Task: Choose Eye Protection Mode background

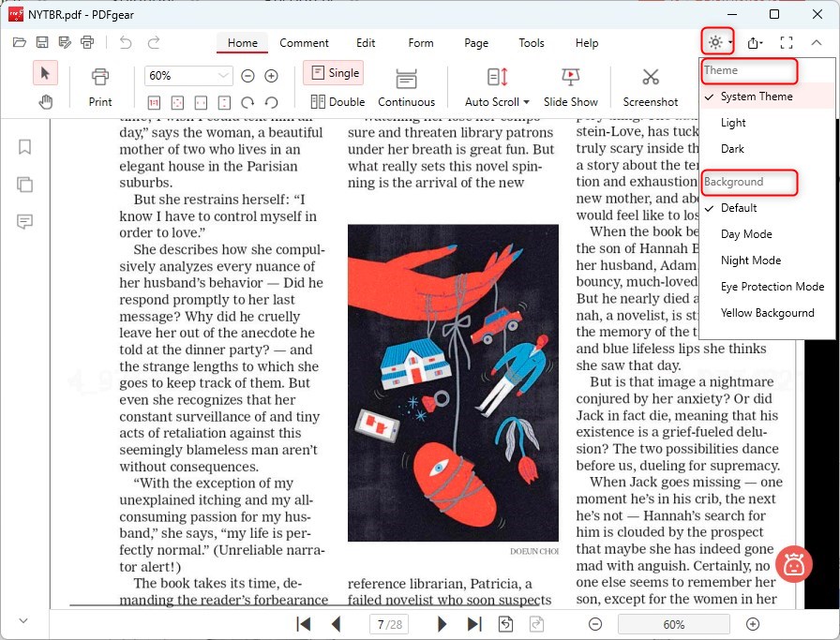Action: tap(767, 287)
